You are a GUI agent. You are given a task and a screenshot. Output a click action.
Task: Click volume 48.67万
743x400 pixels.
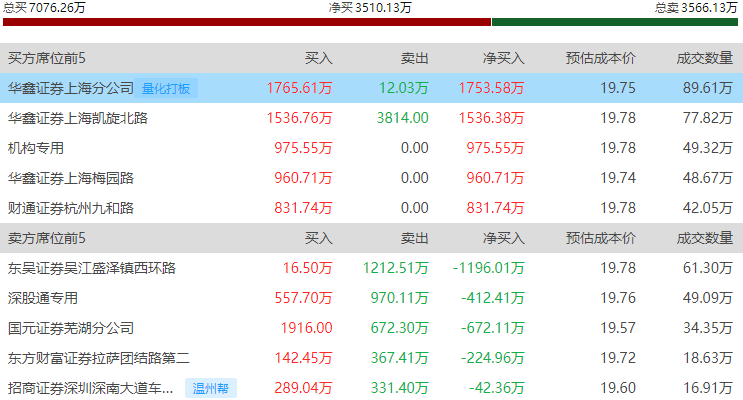coord(708,178)
